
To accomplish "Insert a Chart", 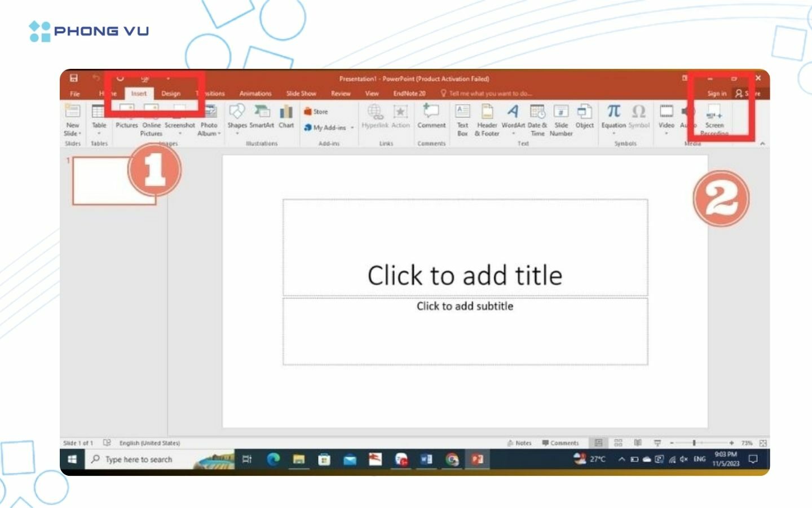I will (x=286, y=117).
